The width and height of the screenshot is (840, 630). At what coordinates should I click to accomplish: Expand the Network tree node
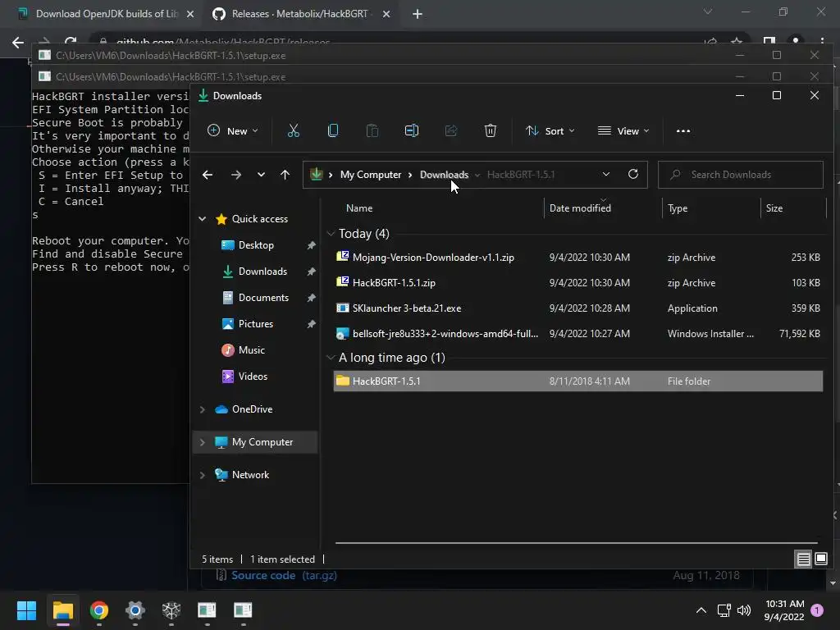[203, 475]
